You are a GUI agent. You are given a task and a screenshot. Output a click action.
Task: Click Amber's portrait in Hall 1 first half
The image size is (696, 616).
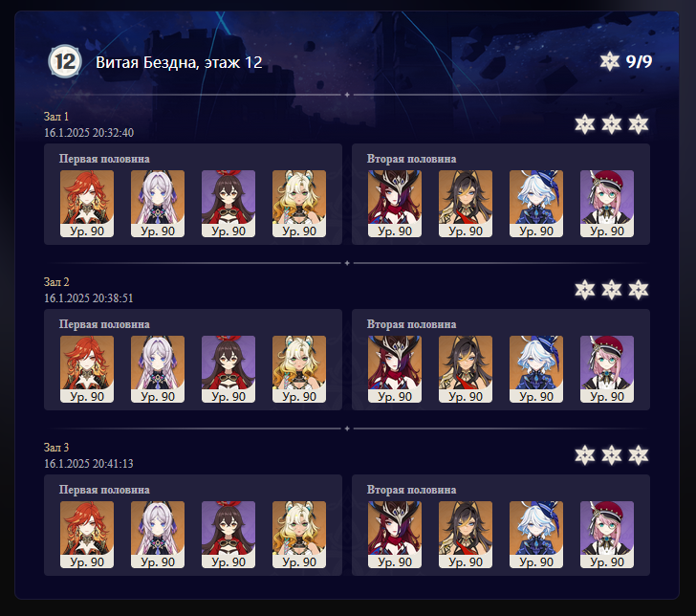tap(228, 204)
